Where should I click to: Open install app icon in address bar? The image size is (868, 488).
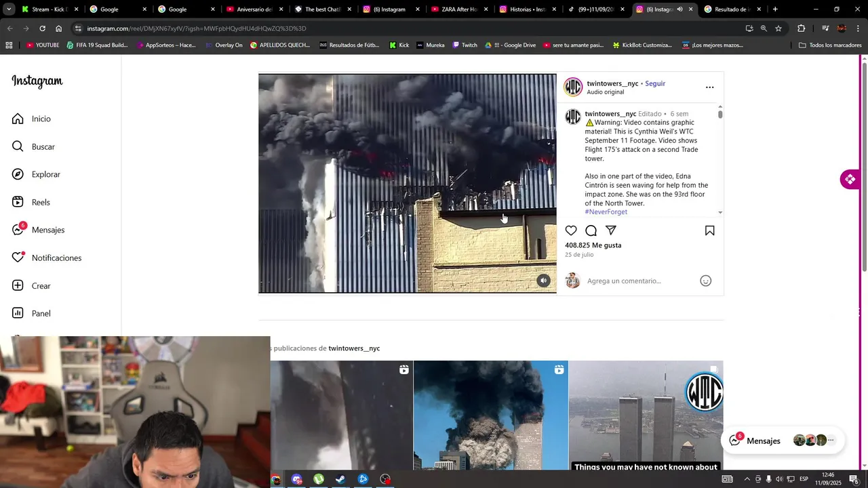[749, 28]
